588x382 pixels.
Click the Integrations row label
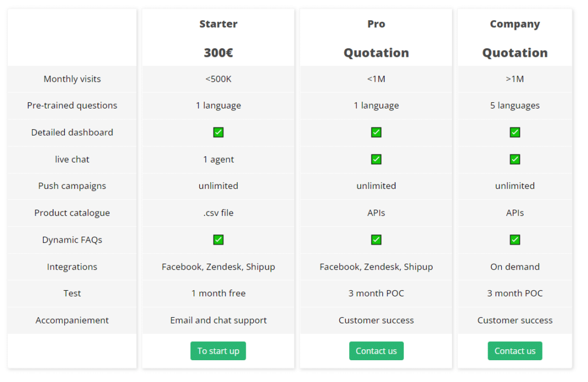72,267
